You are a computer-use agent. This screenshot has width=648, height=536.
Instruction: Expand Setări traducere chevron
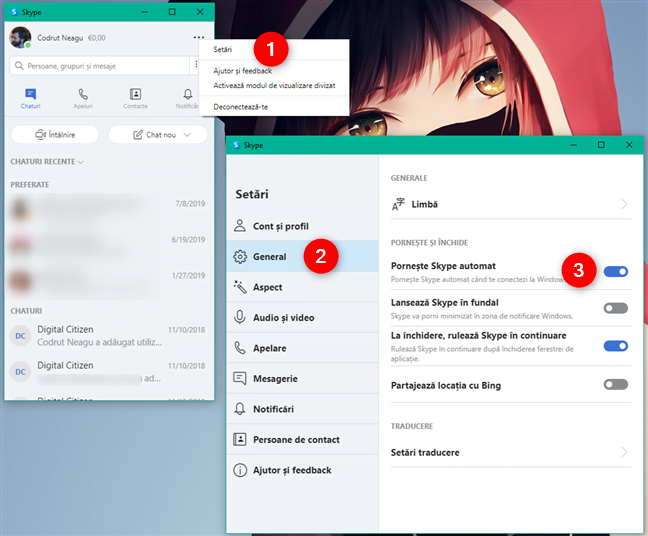pos(624,453)
